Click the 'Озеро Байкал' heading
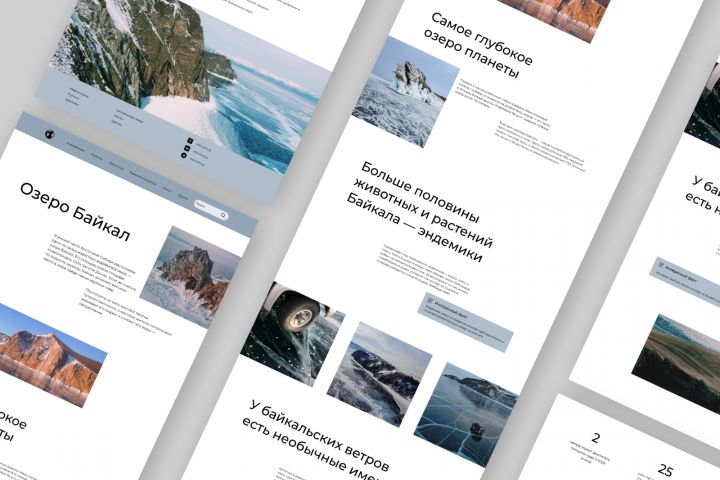 point(75,212)
